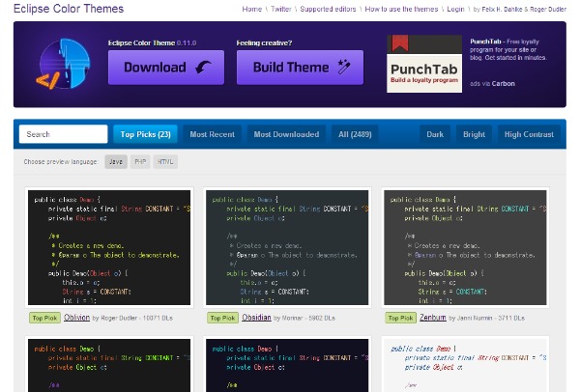
Task: Click Top Pick badge next to Zenburn
Action: coord(400,318)
